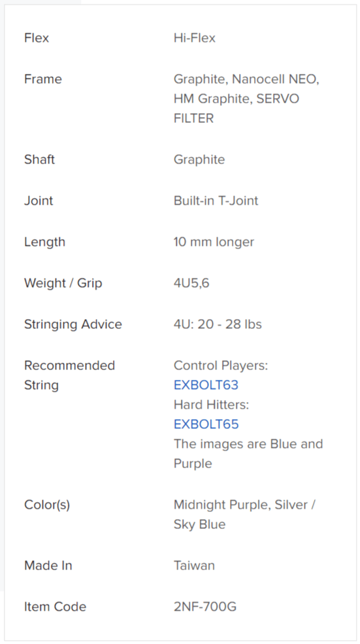Click the Recommended String label
The height and width of the screenshot is (644, 360).
coord(69,375)
